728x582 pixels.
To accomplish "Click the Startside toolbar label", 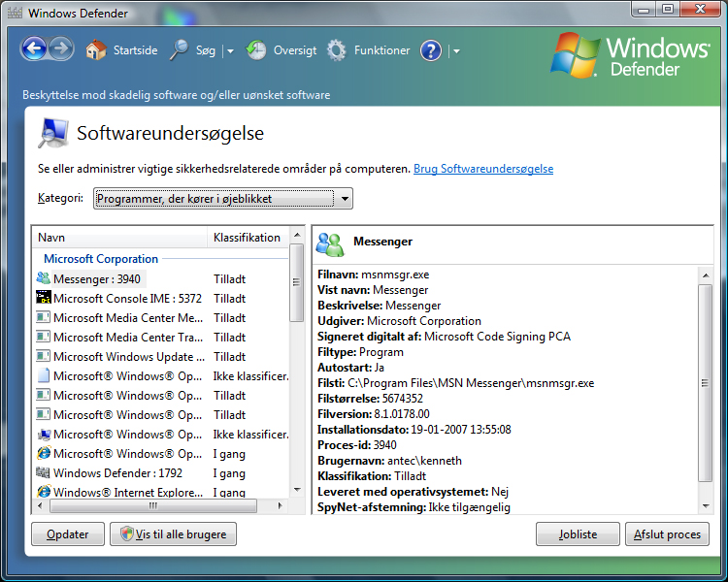I will tap(136, 50).
